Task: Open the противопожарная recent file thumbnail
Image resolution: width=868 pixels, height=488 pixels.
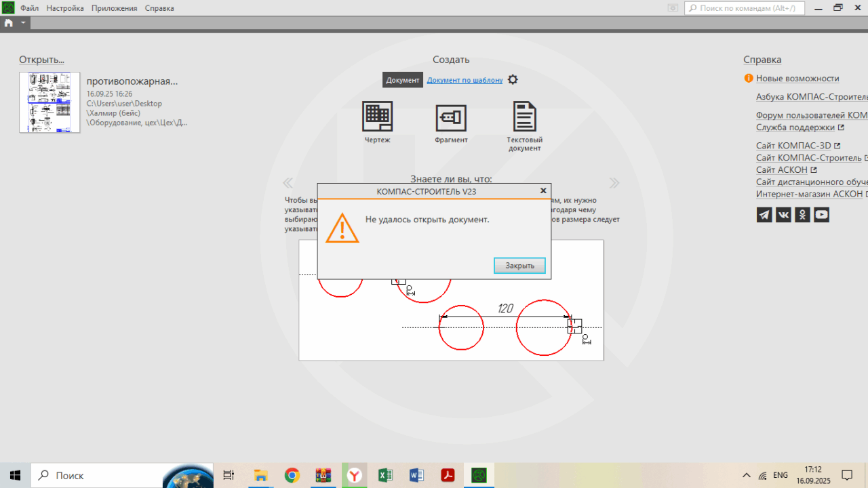Action: click(x=50, y=102)
